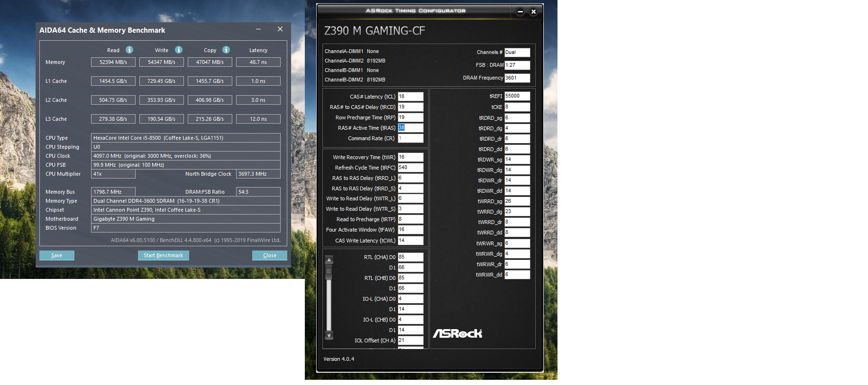
Task: Click the tWRRD_dg value field
Action: (517, 212)
